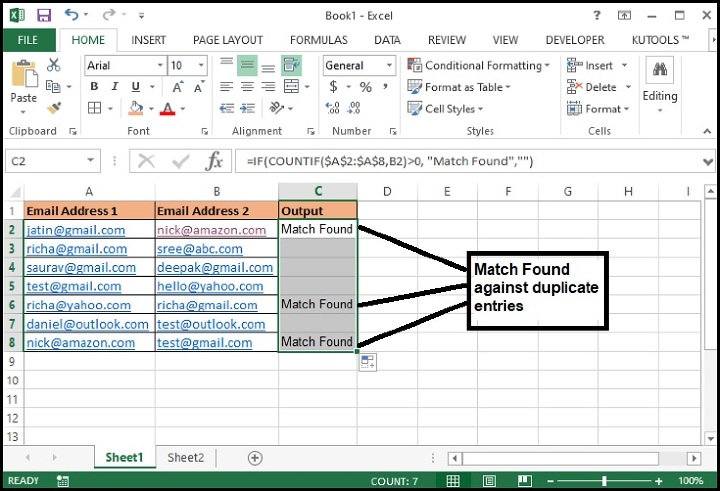
Task: Switch to Normal view in status bar
Action: pos(453,481)
